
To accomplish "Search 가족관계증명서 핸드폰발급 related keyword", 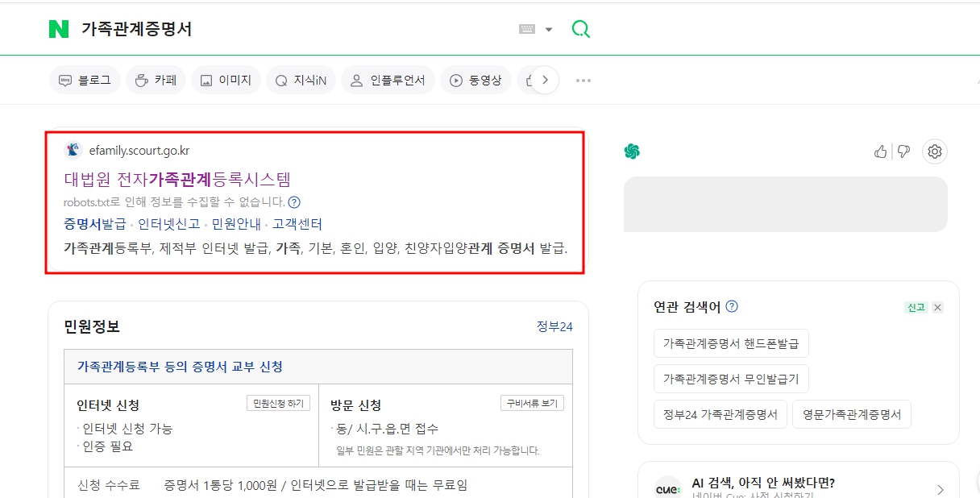I will point(731,343).
